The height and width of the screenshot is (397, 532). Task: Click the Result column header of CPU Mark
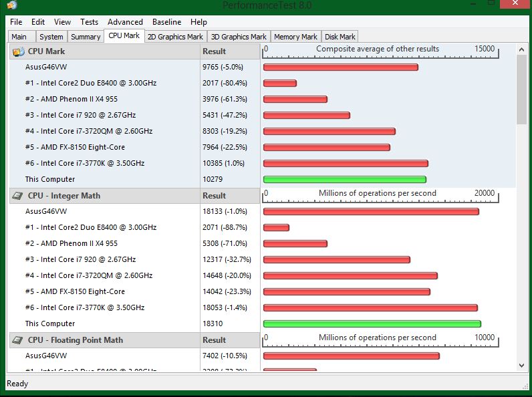click(x=230, y=51)
